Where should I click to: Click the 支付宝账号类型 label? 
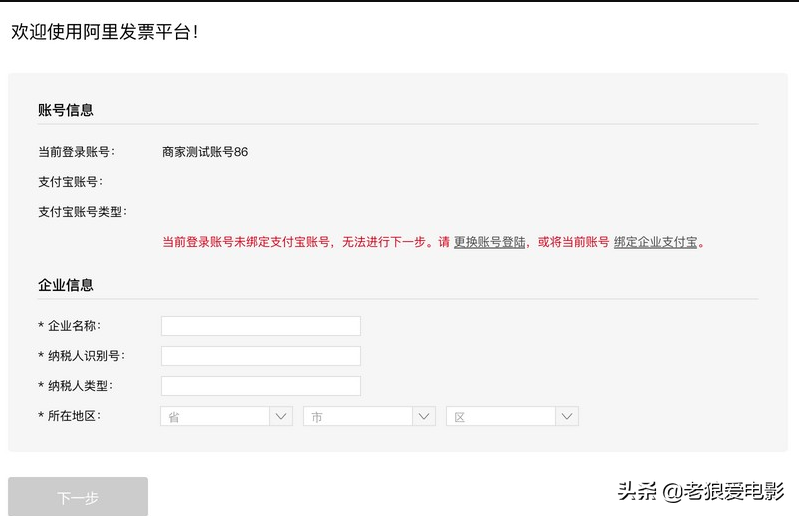pyautogui.click(x=82, y=212)
